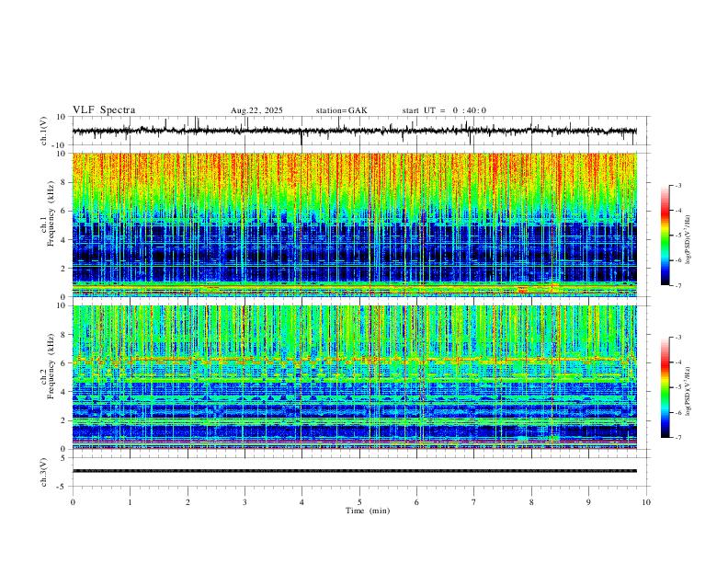
Task: Click the "VLF Spectra" plot title
Action: pyautogui.click(x=104, y=110)
